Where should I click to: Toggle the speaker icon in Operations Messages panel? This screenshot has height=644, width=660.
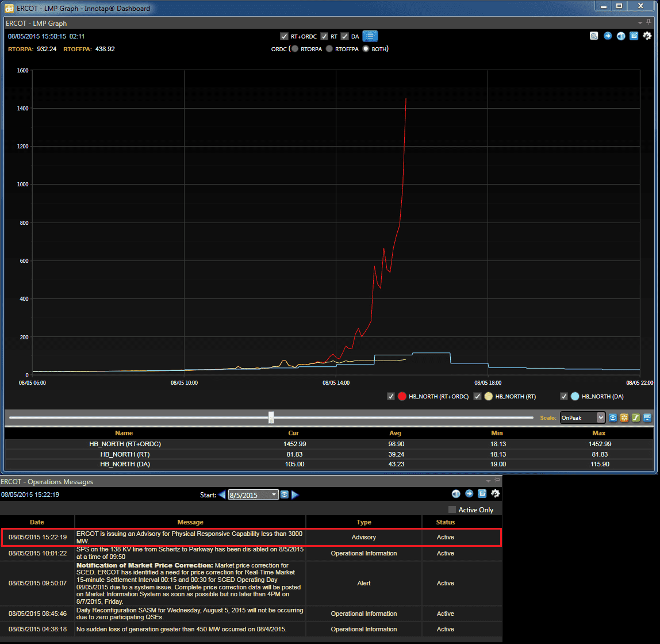click(x=456, y=494)
